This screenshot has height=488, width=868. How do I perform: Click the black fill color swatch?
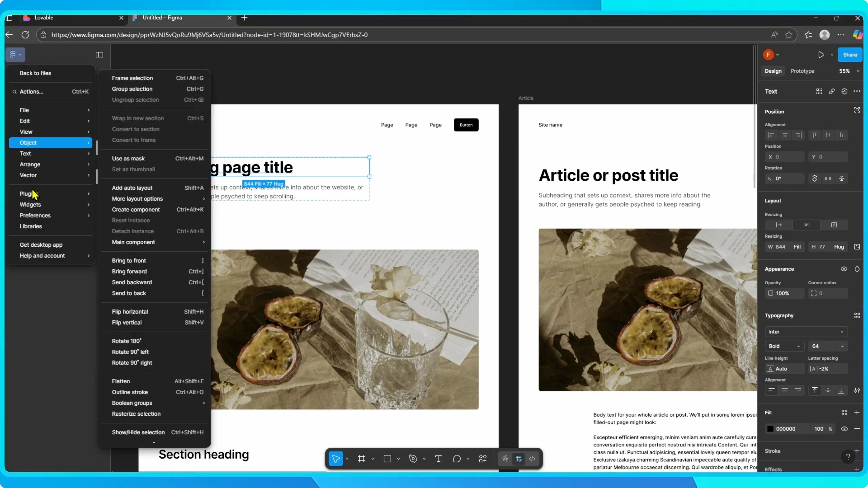[770, 429]
